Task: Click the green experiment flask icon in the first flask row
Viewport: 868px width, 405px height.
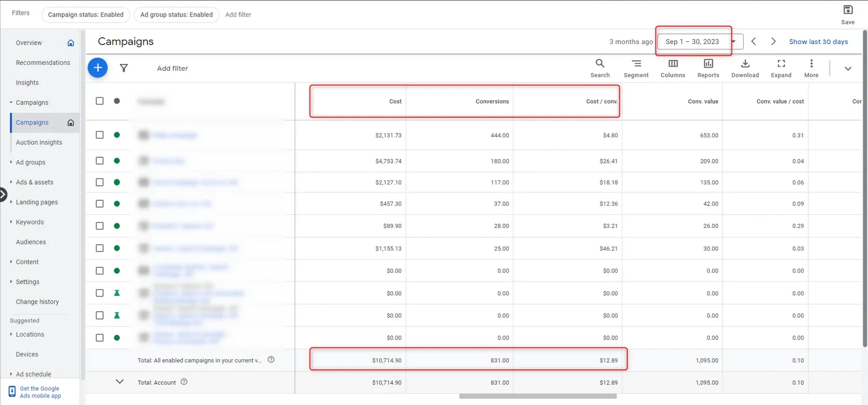Action: pyautogui.click(x=116, y=292)
